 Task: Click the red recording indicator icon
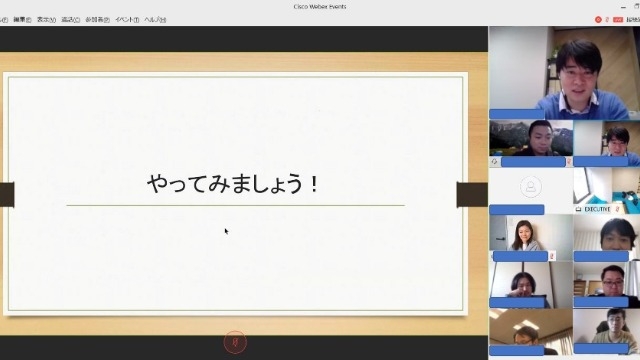[x=598, y=20]
